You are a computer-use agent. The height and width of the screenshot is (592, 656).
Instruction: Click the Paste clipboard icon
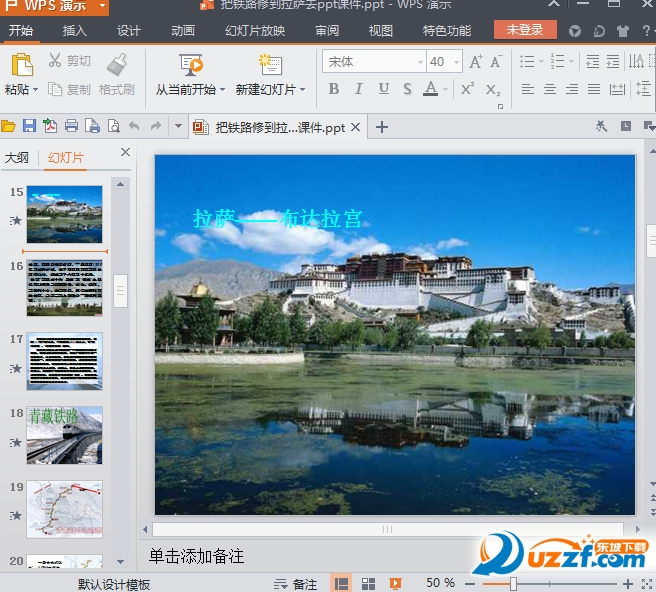(22, 66)
